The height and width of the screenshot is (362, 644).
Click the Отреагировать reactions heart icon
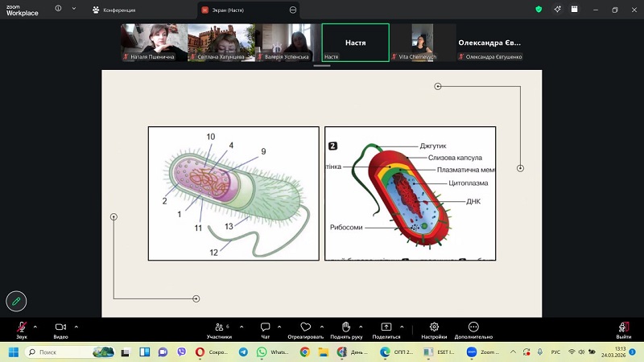[x=305, y=328]
